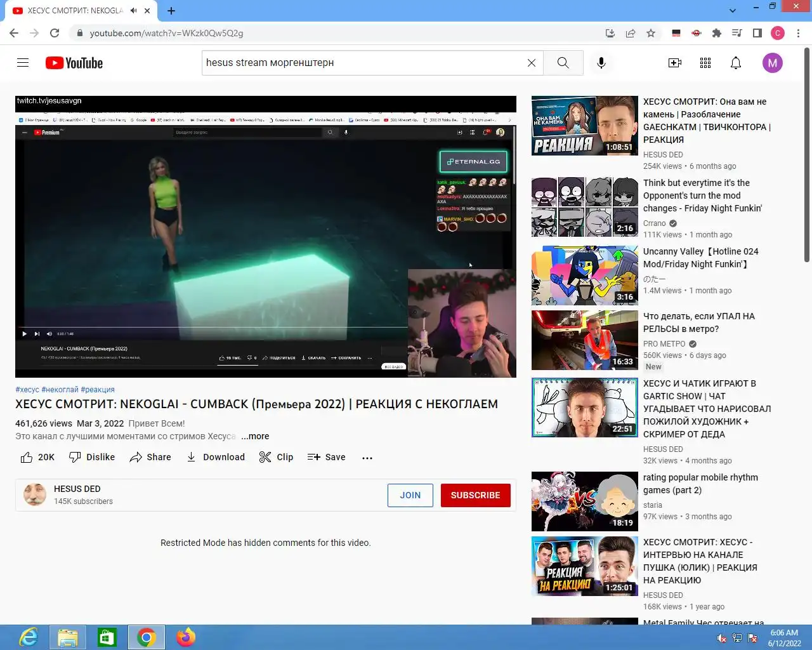This screenshot has width=812, height=650.
Task: Open media controls icon in toolbar
Action: point(737,33)
